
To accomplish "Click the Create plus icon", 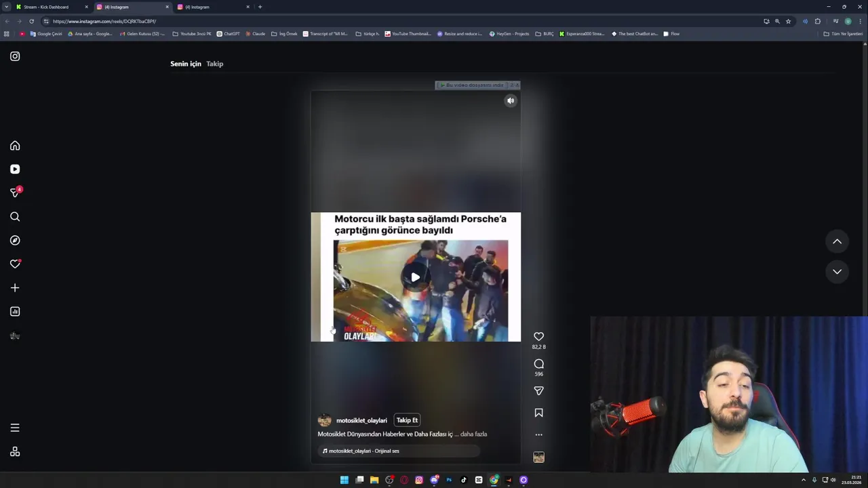I will [x=15, y=288].
